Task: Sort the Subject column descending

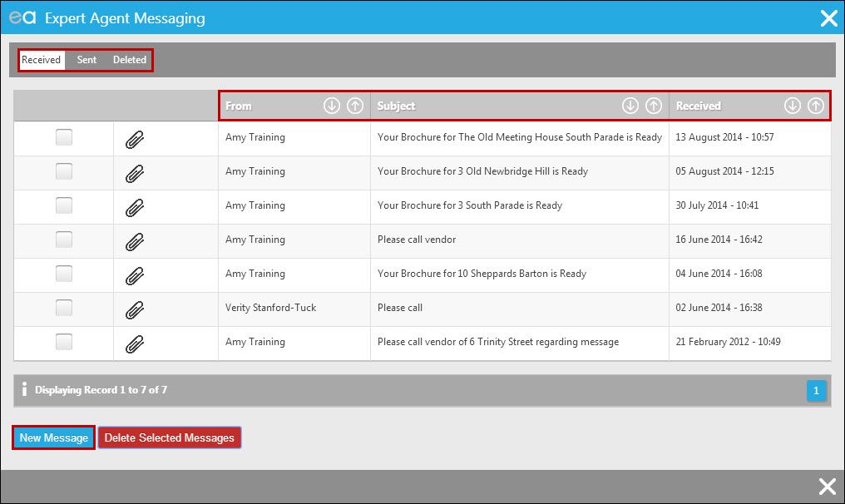Action: pos(630,106)
